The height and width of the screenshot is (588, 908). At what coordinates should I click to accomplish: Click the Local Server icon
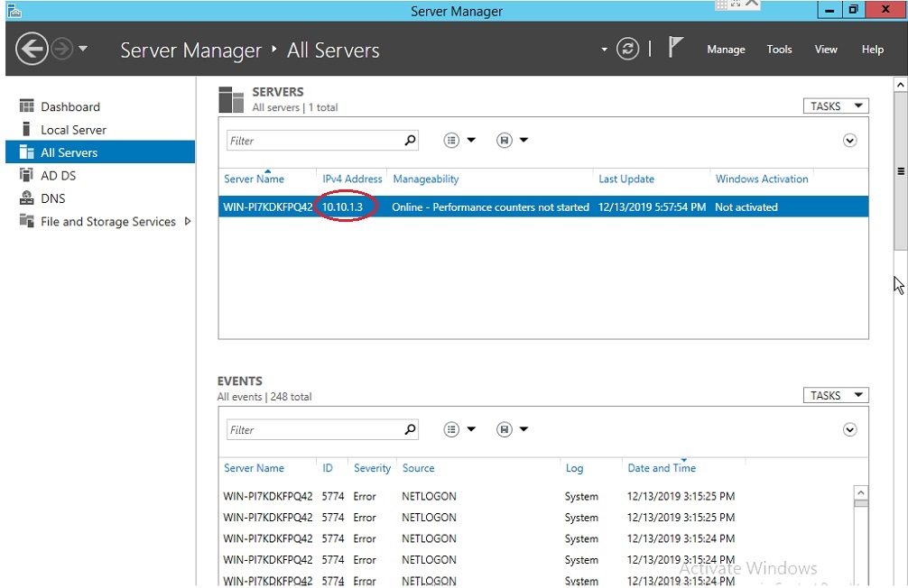click(x=26, y=128)
